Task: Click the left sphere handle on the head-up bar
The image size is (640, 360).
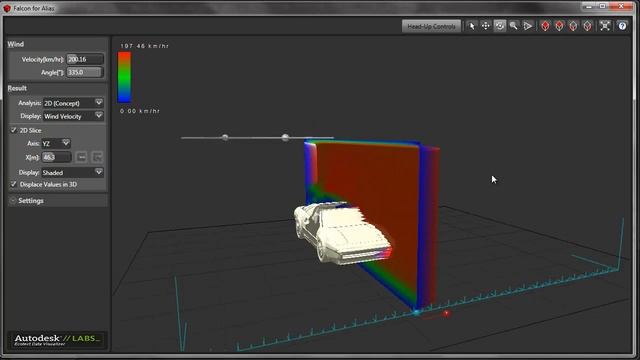Action: tap(225, 138)
